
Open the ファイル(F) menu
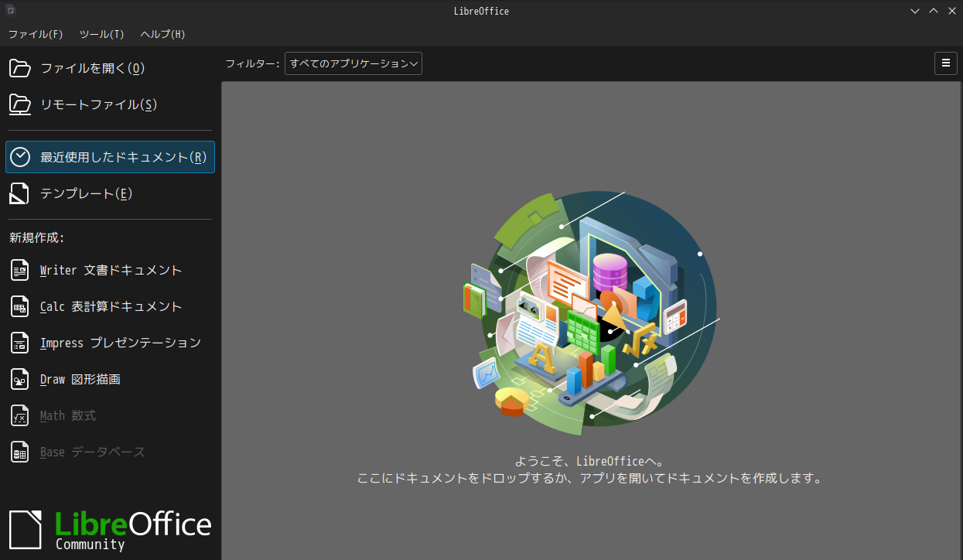click(36, 34)
